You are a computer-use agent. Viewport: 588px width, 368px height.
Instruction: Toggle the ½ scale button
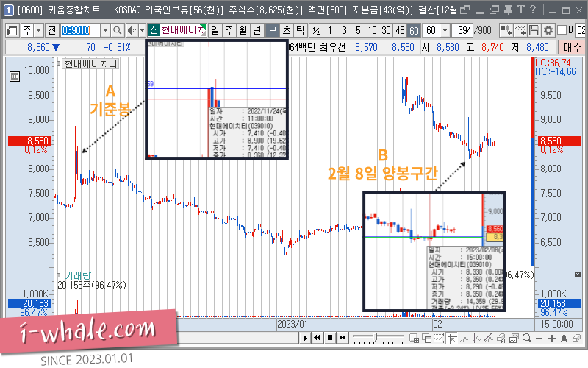point(316,30)
